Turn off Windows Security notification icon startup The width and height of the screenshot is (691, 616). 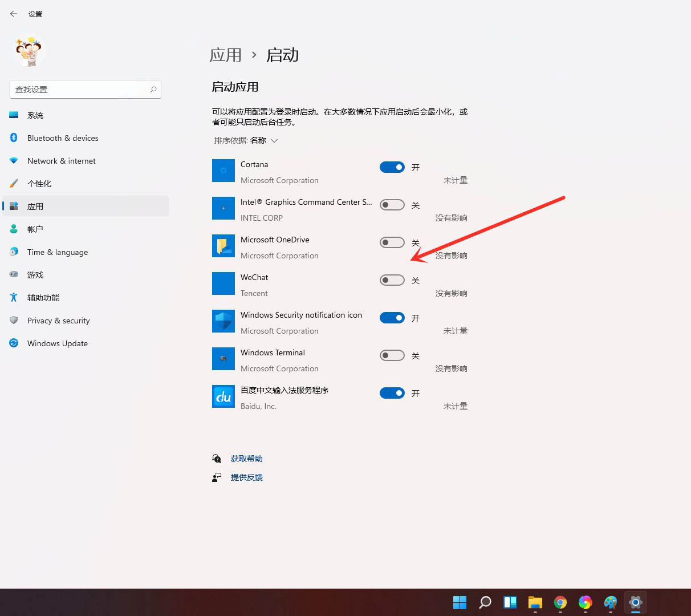[392, 318]
